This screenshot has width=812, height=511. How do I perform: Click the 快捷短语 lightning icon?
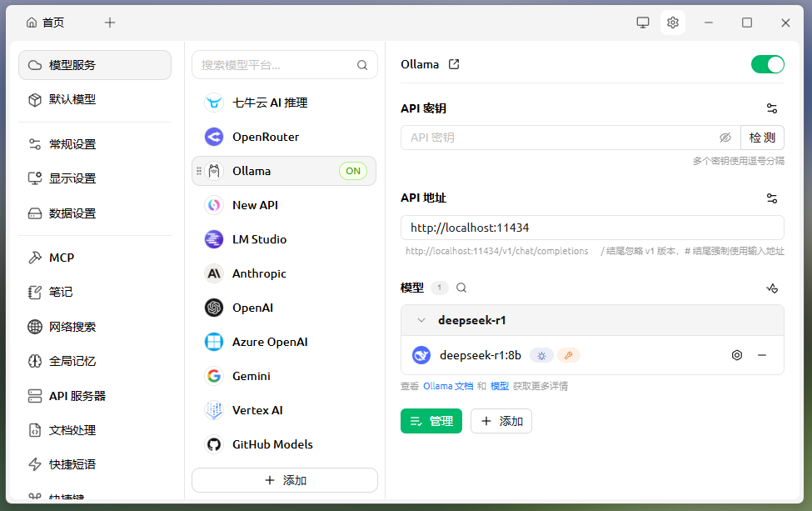pyautogui.click(x=35, y=464)
